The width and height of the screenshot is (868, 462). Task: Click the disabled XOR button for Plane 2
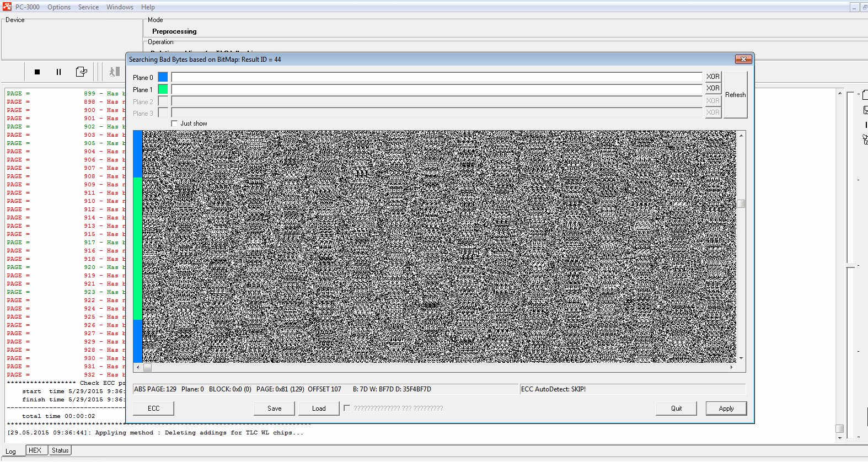pos(713,101)
